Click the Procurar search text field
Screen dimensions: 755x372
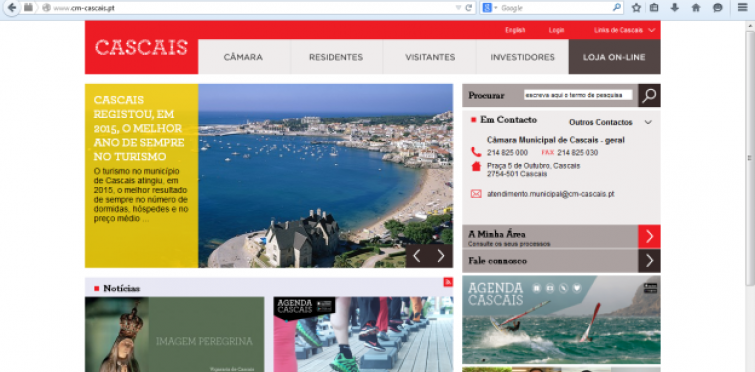pyautogui.click(x=578, y=95)
